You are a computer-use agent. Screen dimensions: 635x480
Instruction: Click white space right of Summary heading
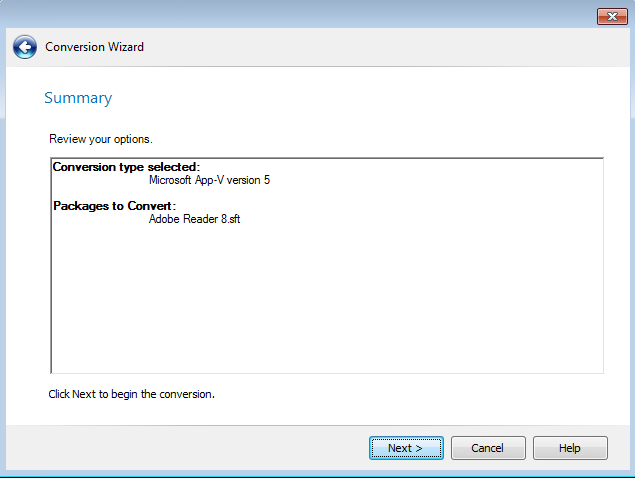350,98
